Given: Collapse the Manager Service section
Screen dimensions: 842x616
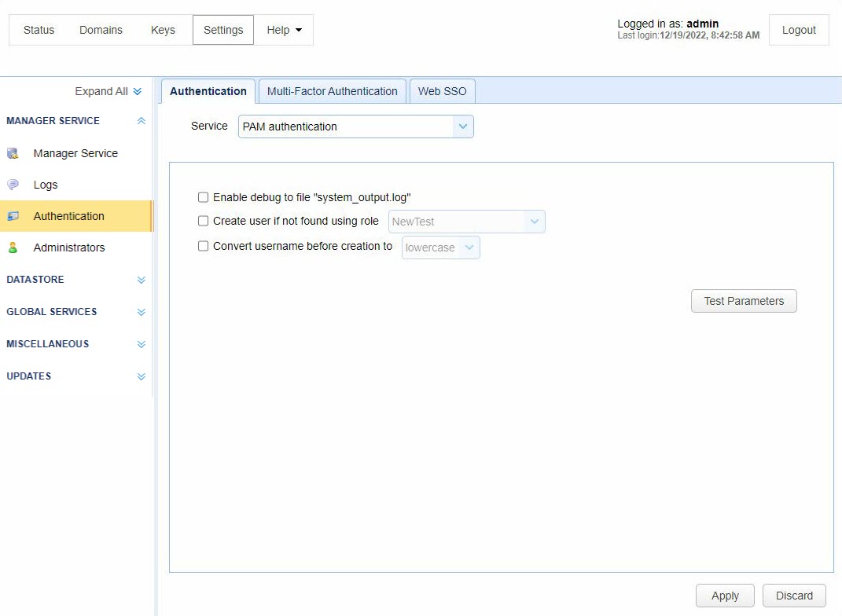Looking at the screenshot, I should (x=142, y=121).
